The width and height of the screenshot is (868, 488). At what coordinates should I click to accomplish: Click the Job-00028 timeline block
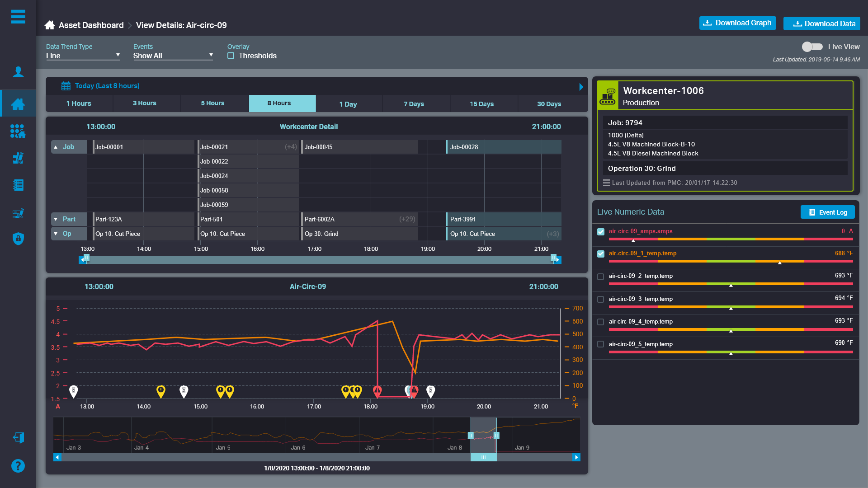click(x=504, y=147)
